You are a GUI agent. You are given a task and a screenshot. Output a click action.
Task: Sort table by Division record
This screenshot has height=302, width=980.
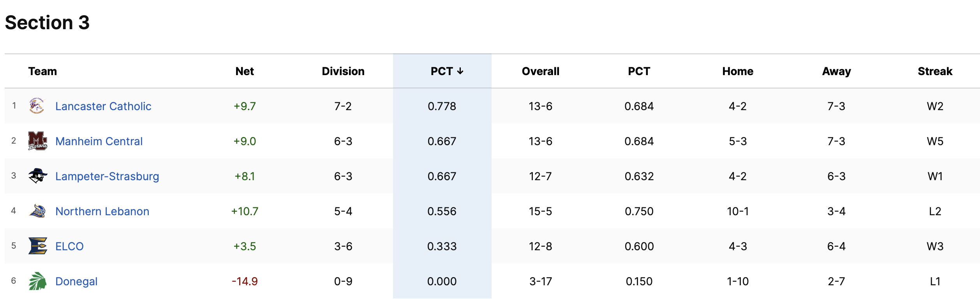pos(343,71)
